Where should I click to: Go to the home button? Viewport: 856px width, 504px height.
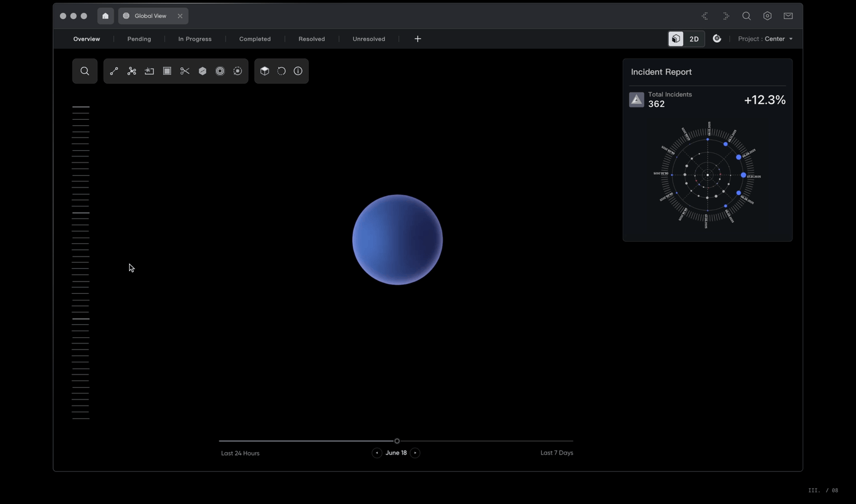105,16
